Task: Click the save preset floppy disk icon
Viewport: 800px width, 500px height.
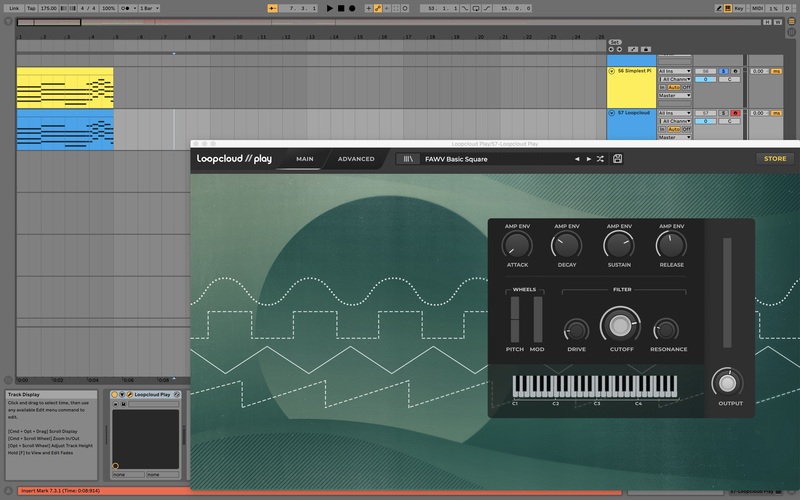Action: click(618, 159)
